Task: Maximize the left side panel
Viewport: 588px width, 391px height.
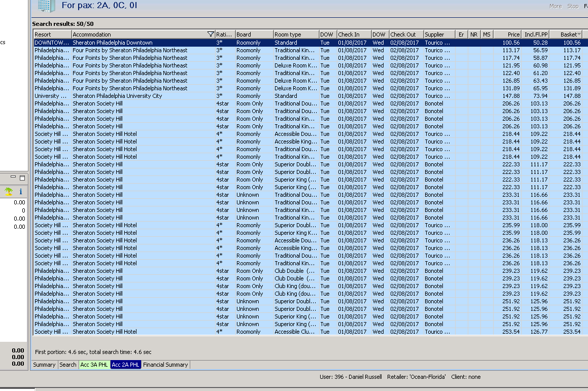Action: pyautogui.click(x=22, y=177)
